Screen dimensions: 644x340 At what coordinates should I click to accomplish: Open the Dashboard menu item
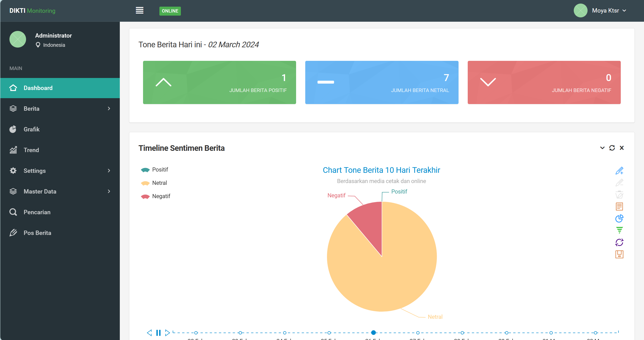(60, 88)
